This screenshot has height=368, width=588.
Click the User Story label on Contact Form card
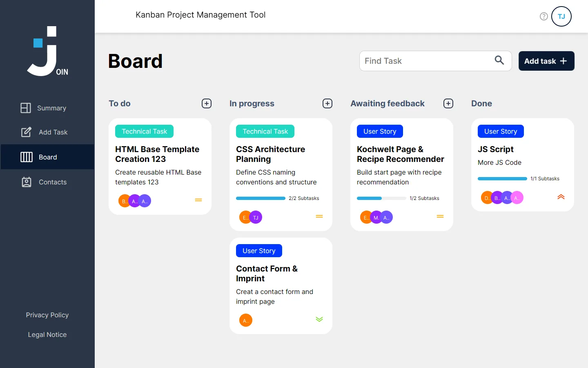259,251
